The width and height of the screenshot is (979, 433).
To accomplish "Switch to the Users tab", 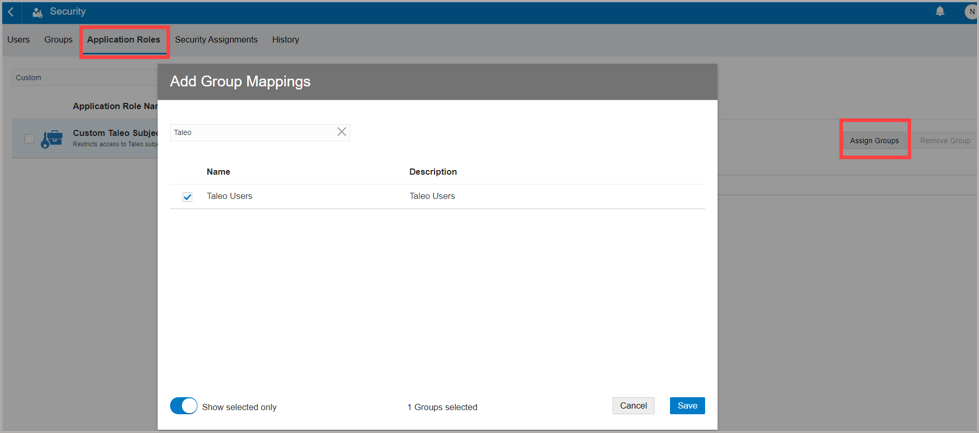I will pos(19,40).
